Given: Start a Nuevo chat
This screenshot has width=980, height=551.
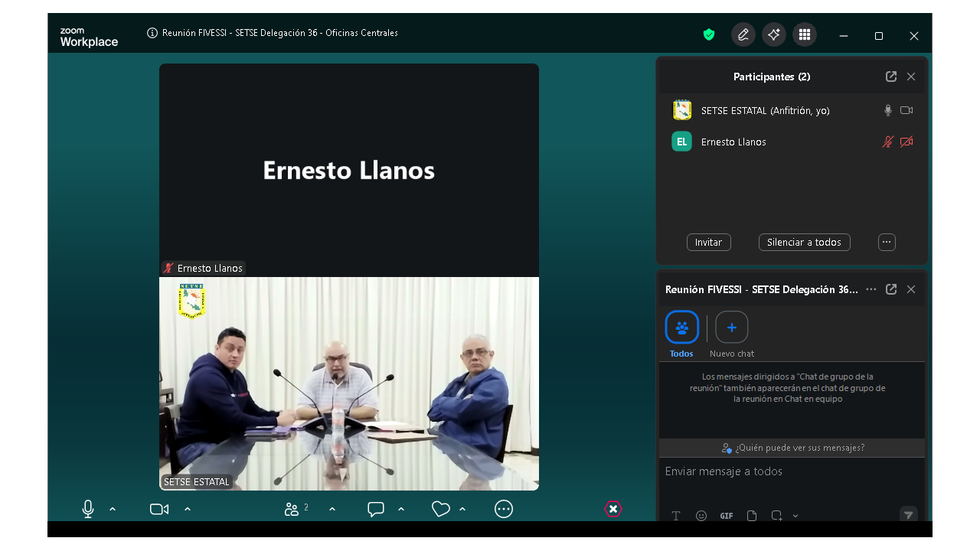Looking at the screenshot, I should (x=731, y=328).
